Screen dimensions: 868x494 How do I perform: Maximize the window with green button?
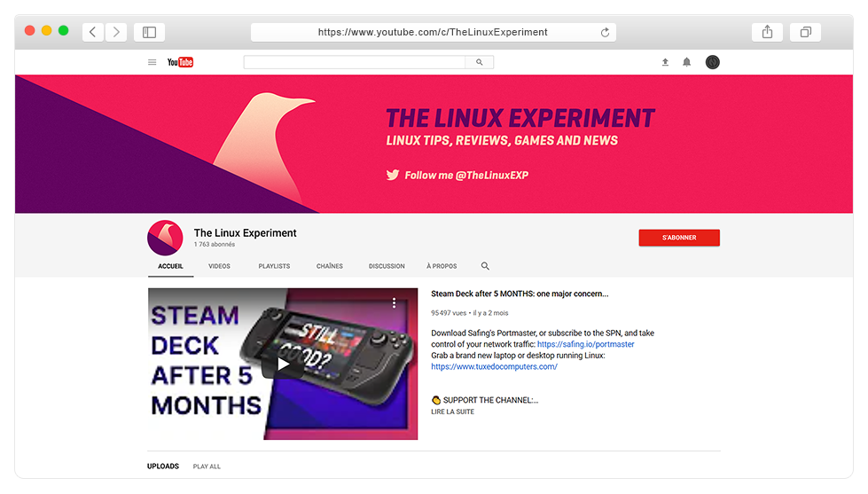[64, 30]
